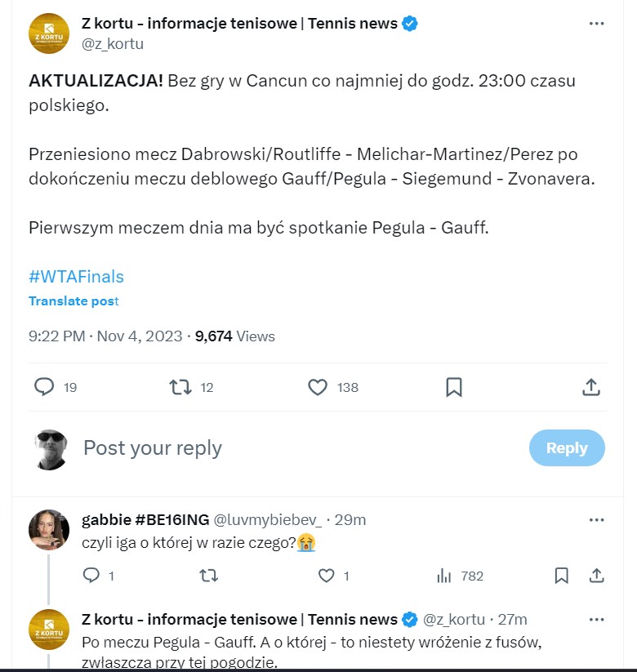Repost the main Z kortu post
Screen dimensions: 637x672
click(x=180, y=387)
